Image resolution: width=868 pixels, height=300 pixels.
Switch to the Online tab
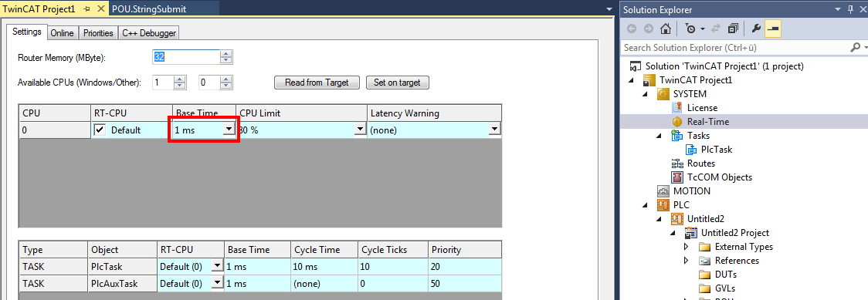tap(62, 33)
